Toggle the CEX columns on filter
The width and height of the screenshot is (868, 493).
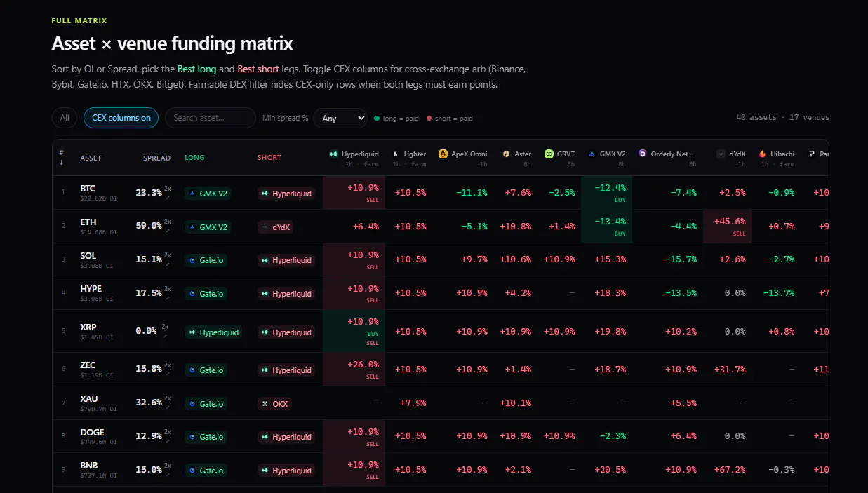pos(121,118)
